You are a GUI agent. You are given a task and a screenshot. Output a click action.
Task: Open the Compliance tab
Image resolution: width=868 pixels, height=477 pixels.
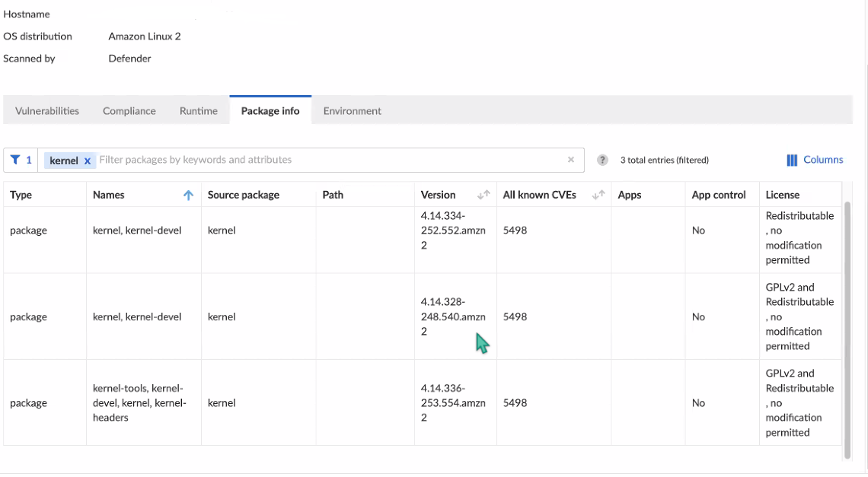click(129, 111)
